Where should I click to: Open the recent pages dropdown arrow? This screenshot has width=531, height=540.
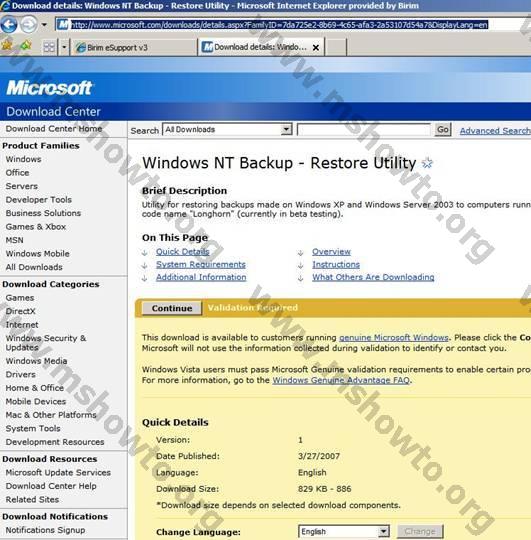tap(44, 25)
